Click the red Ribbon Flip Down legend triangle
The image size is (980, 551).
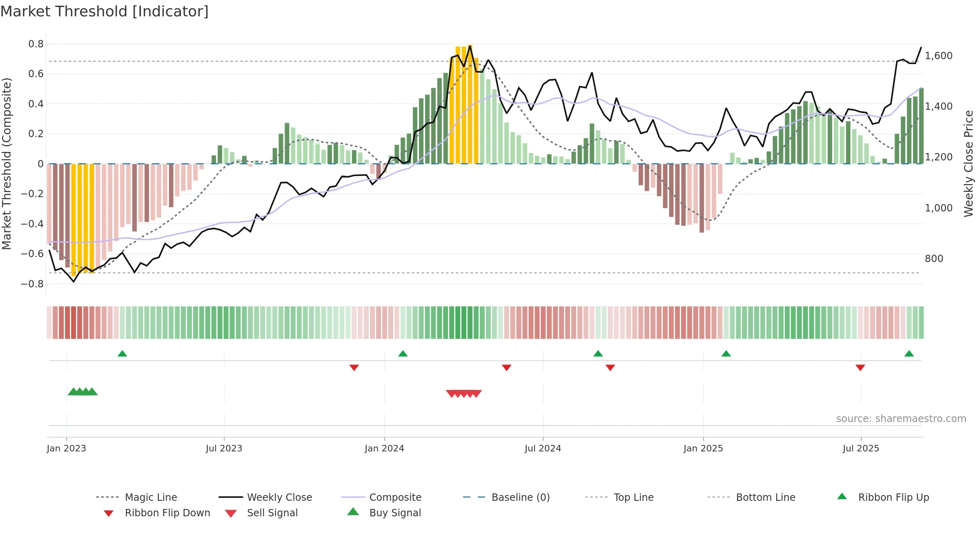(109, 513)
